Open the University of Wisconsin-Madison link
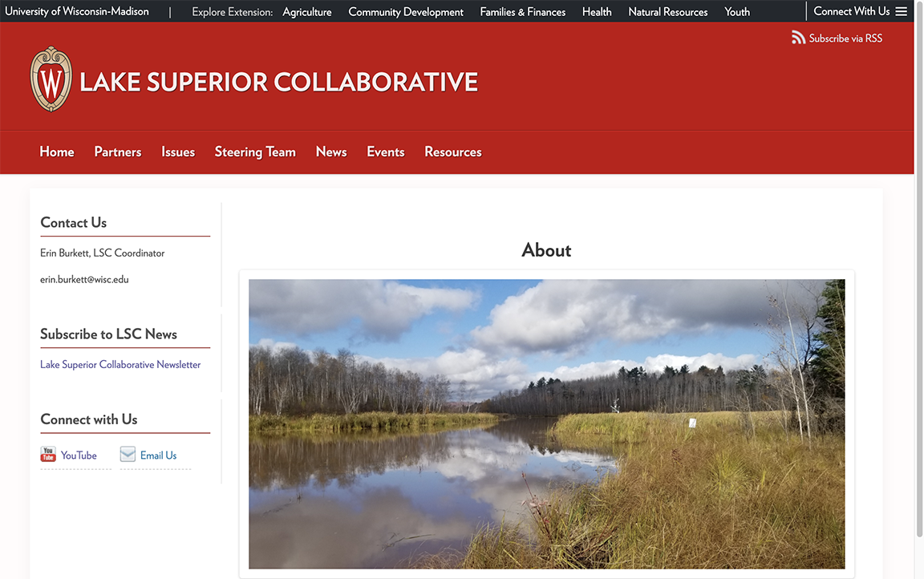The width and height of the screenshot is (924, 579). click(x=76, y=11)
